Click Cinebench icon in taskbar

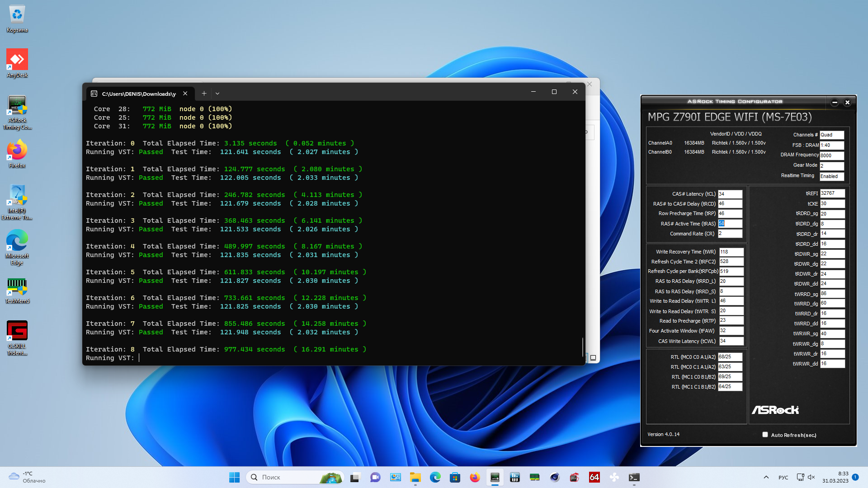click(x=554, y=477)
